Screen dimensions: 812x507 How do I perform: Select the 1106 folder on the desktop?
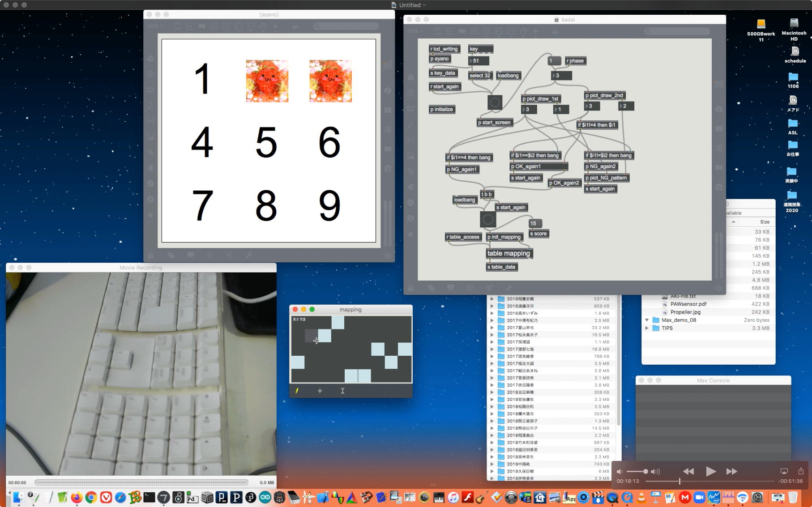(793, 80)
